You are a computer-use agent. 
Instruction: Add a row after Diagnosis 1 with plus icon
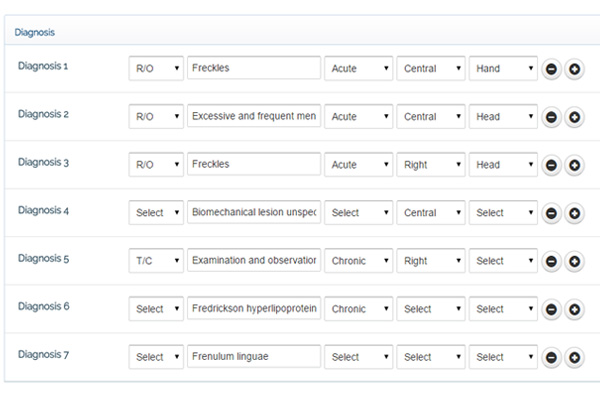[x=574, y=69]
